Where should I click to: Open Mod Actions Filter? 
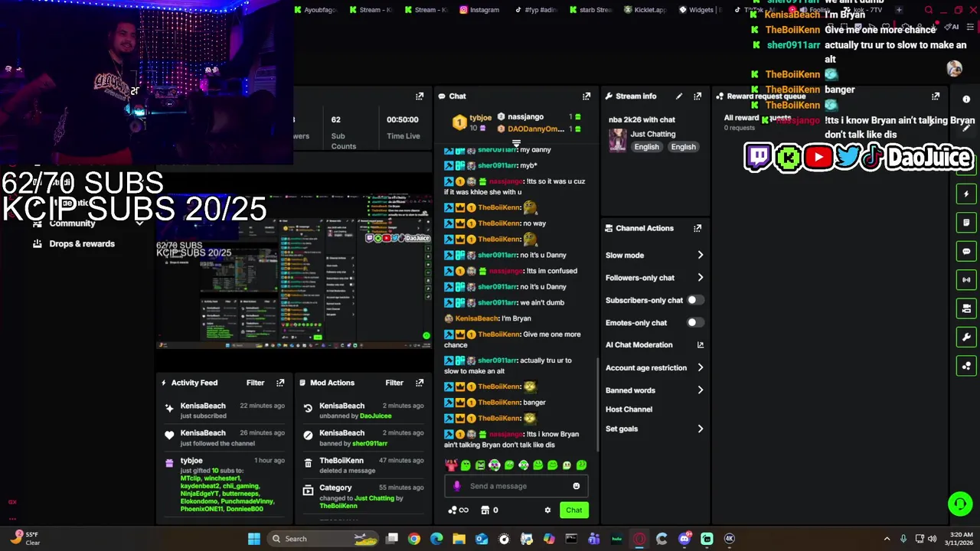[394, 383]
